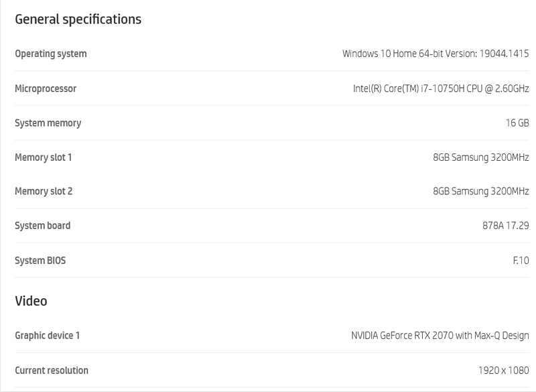The height and width of the screenshot is (392, 536).
Task: Select the 8GB Samsung value for slot 1
Action: [481, 157]
